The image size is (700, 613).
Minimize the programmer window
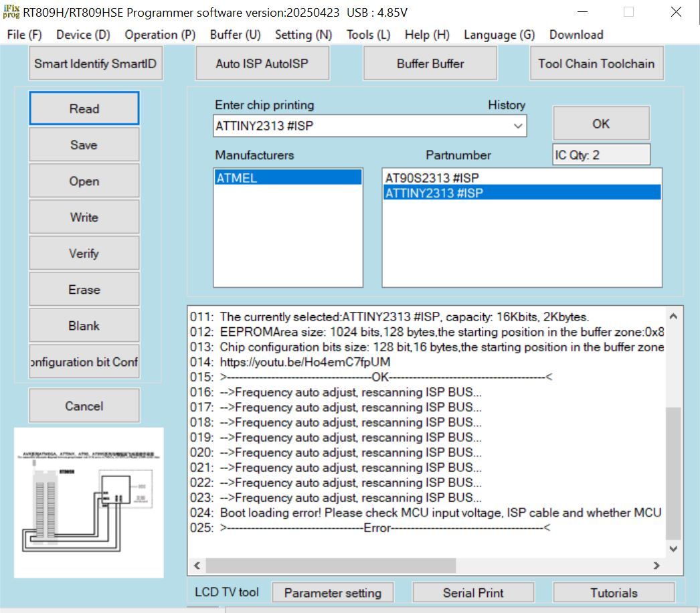pos(582,12)
